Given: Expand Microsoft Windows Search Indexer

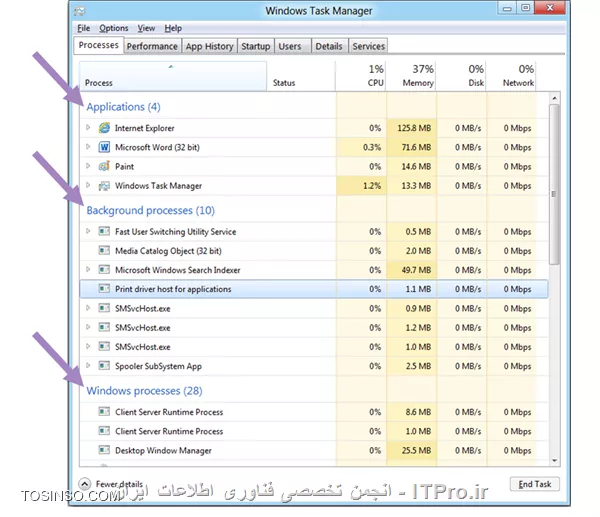Looking at the screenshot, I should (x=88, y=269).
